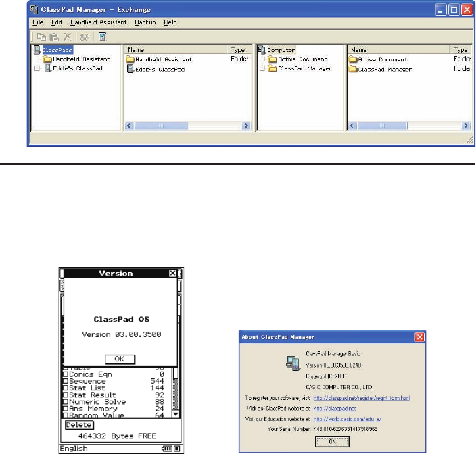Open the ClassPad website link

[335, 409]
